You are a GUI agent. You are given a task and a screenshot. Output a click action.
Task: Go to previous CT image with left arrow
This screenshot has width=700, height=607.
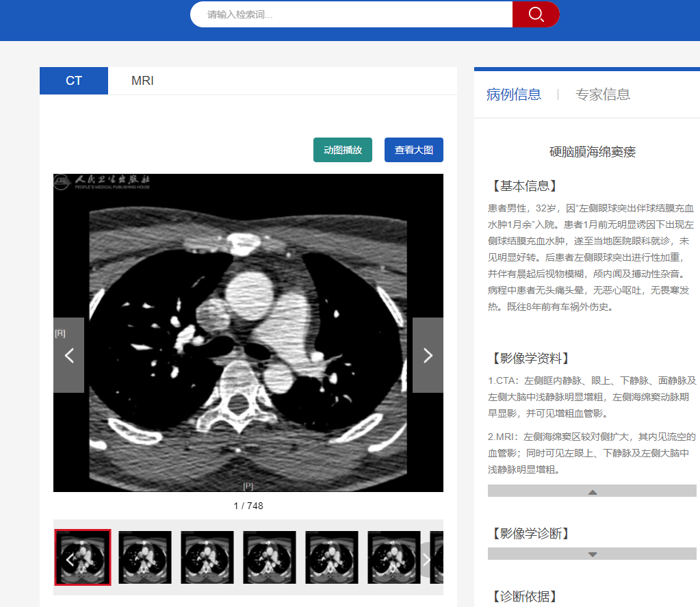pyautogui.click(x=68, y=355)
